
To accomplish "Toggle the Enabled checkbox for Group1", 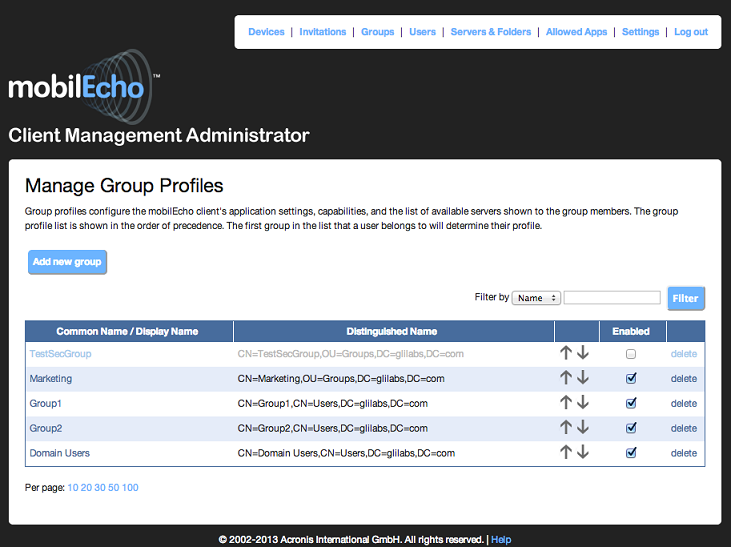I will [631, 403].
